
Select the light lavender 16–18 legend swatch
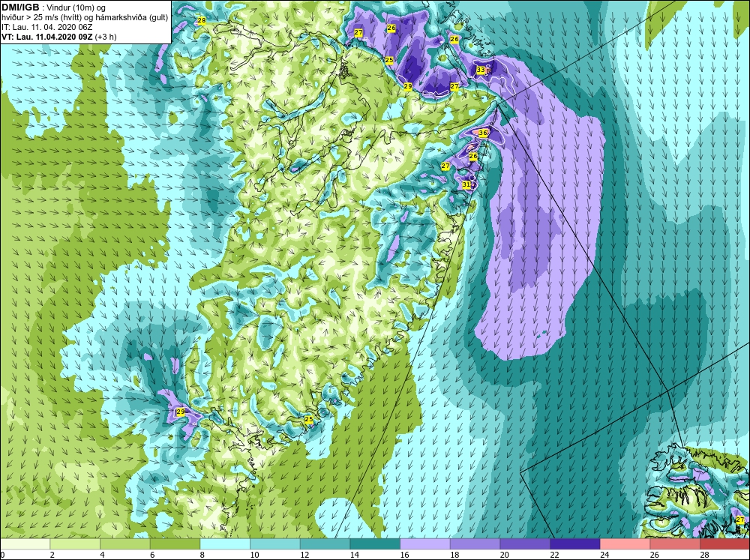click(x=424, y=544)
